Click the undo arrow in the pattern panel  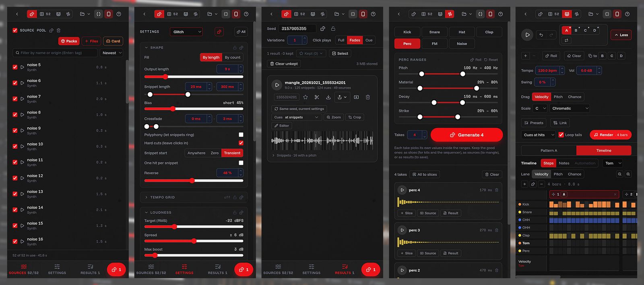click(x=541, y=35)
